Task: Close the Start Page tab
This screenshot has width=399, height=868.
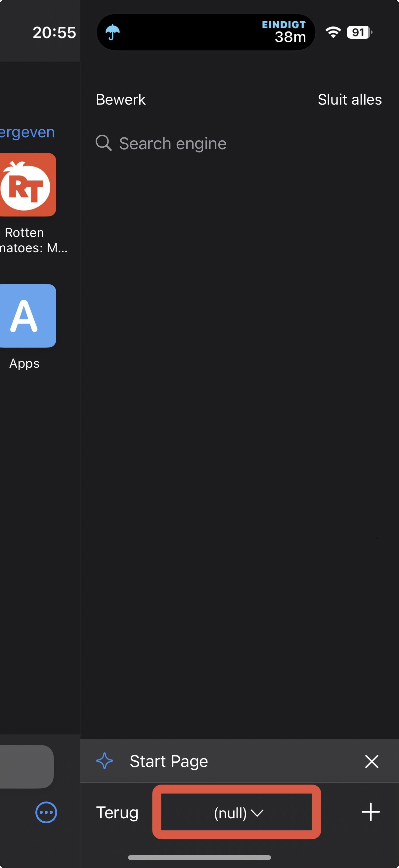Action: (372, 761)
